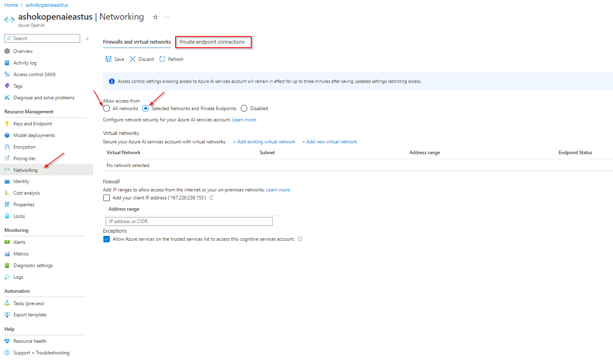Click the Activity log icon
Image resolution: width=613 pixels, height=364 pixels.
7,63
